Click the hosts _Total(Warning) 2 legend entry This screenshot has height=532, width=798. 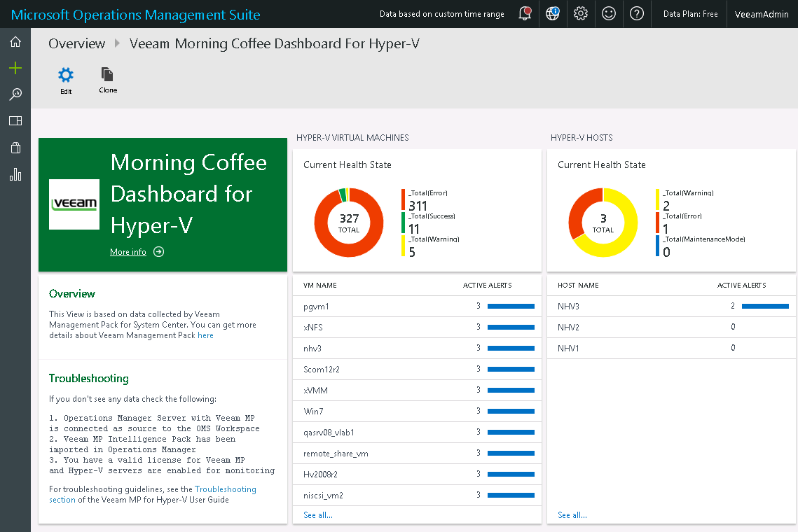pos(685,200)
